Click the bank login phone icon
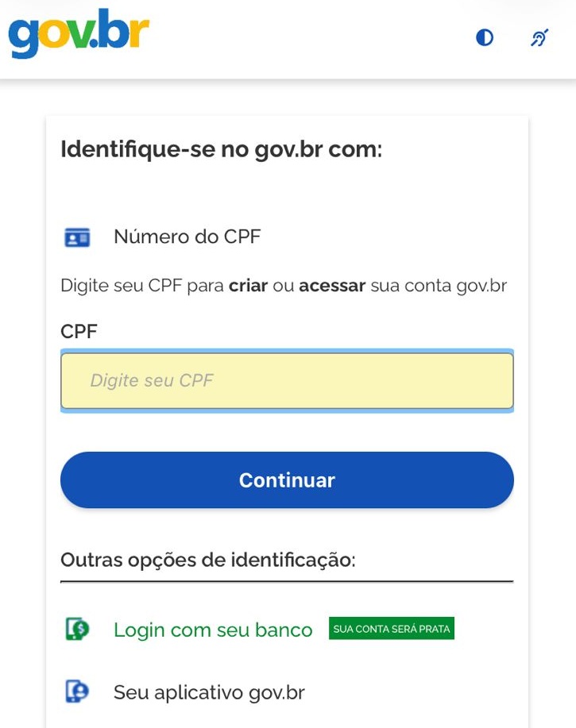The height and width of the screenshot is (728, 576). tap(77, 630)
